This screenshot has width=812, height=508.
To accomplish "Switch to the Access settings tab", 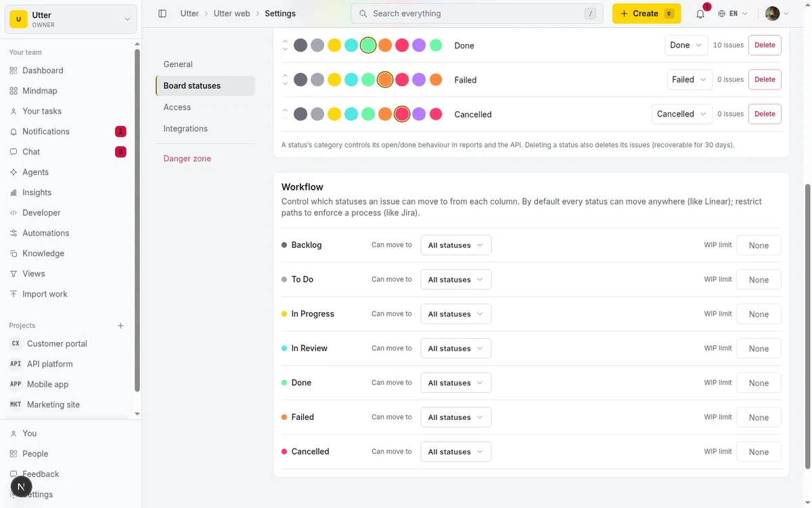I will (205, 107).
